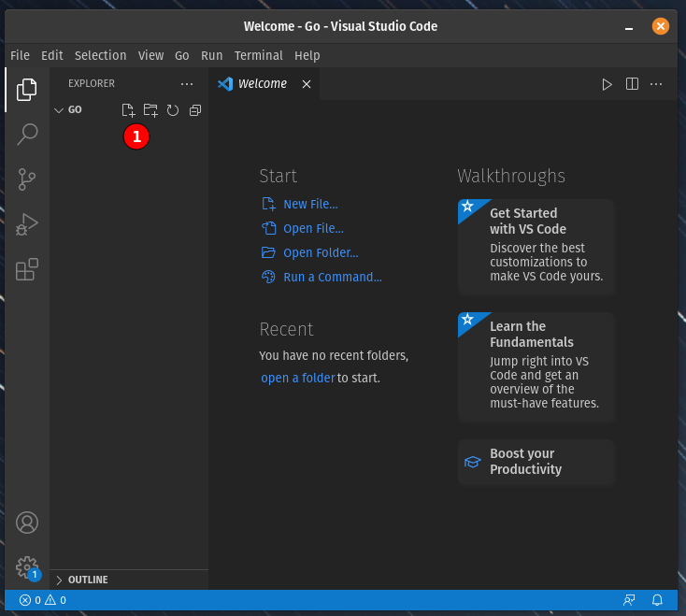This screenshot has width=686, height=616.
Task: Open Explorer views and more actions menu
Action: click(x=187, y=83)
